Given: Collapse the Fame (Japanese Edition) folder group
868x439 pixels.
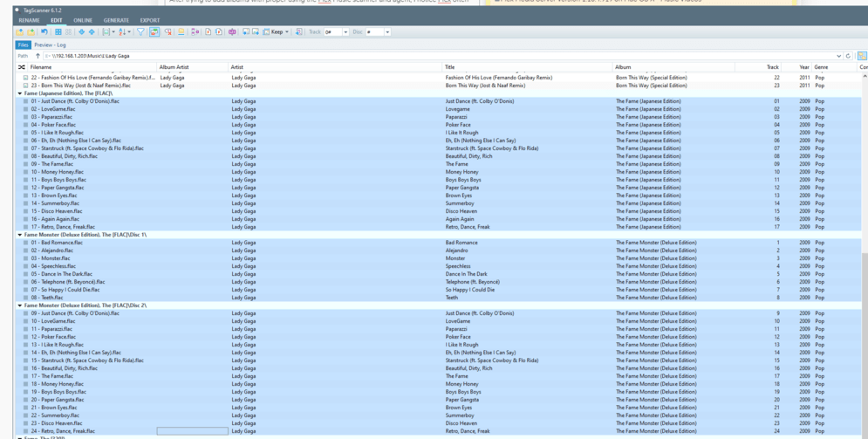Looking at the screenshot, I should (x=20, y=93).
